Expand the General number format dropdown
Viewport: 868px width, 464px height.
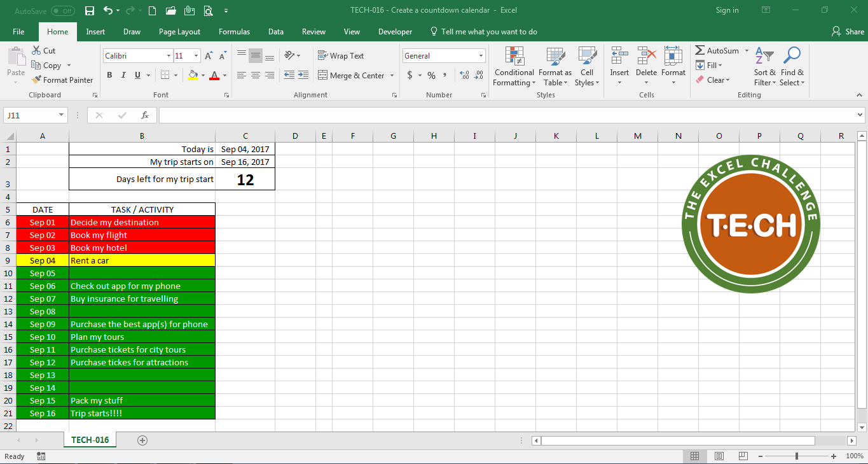coord(480,56)
